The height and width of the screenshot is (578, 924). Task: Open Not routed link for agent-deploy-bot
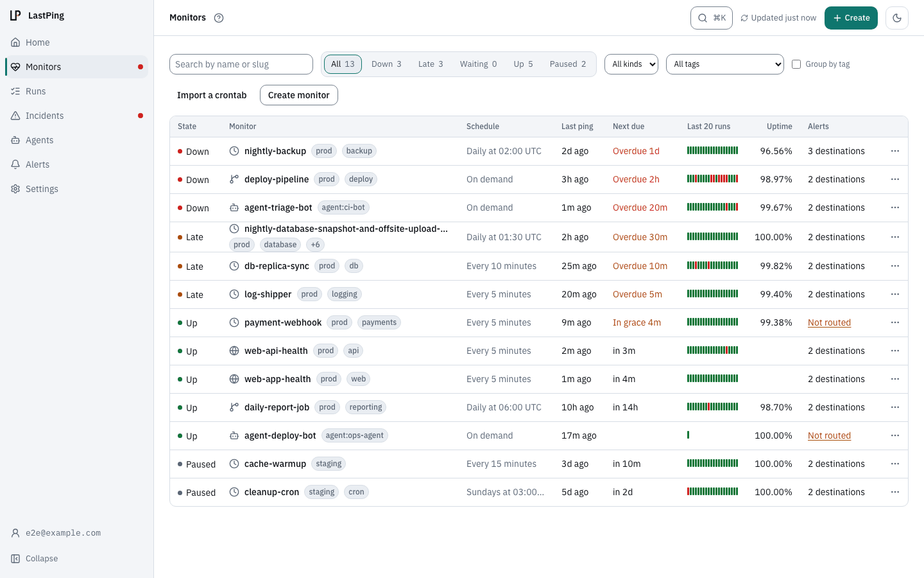[x=829, y=435]
